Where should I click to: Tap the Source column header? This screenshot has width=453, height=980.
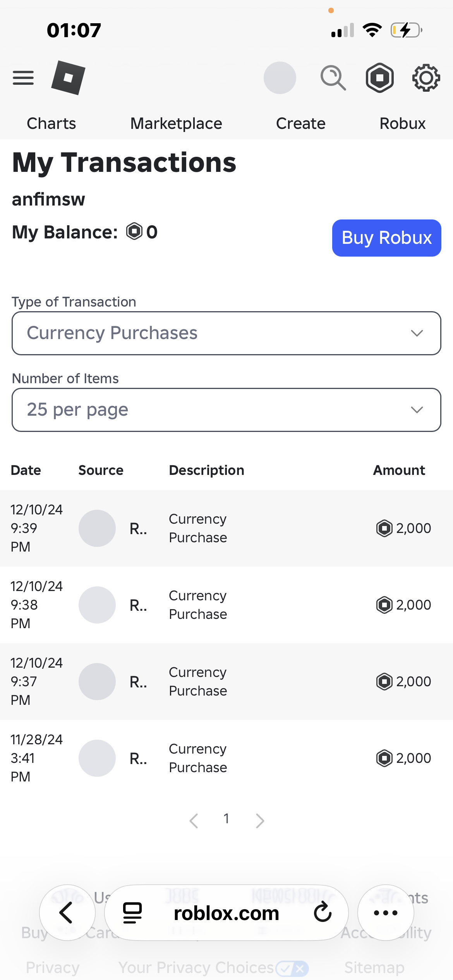tap(101, 470)
